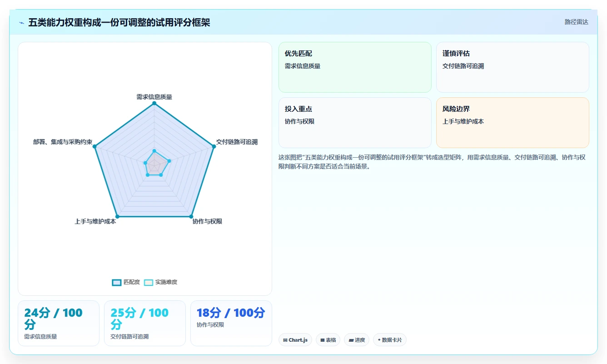Click the 需求信息质量 radar axis label
Image resolution: width=607 pixels, height=364 pixels.
tap(154, 97)
